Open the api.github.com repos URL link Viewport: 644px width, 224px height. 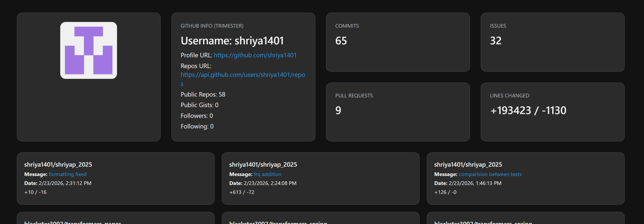pyautogui.click(x=243, y=75)
